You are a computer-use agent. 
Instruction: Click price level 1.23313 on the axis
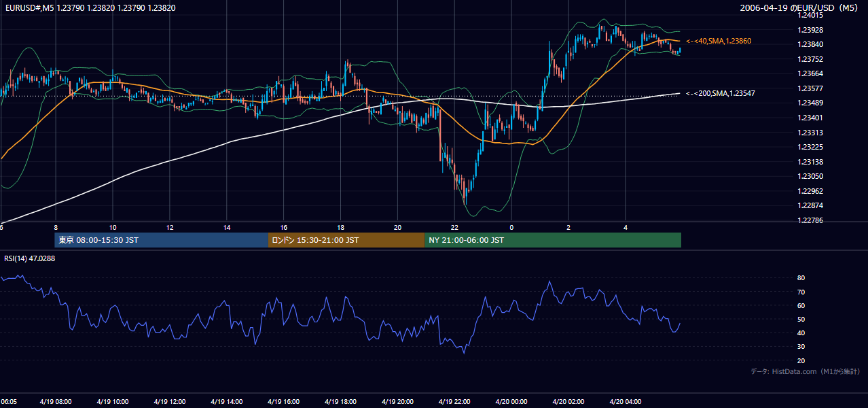(812, 133)
